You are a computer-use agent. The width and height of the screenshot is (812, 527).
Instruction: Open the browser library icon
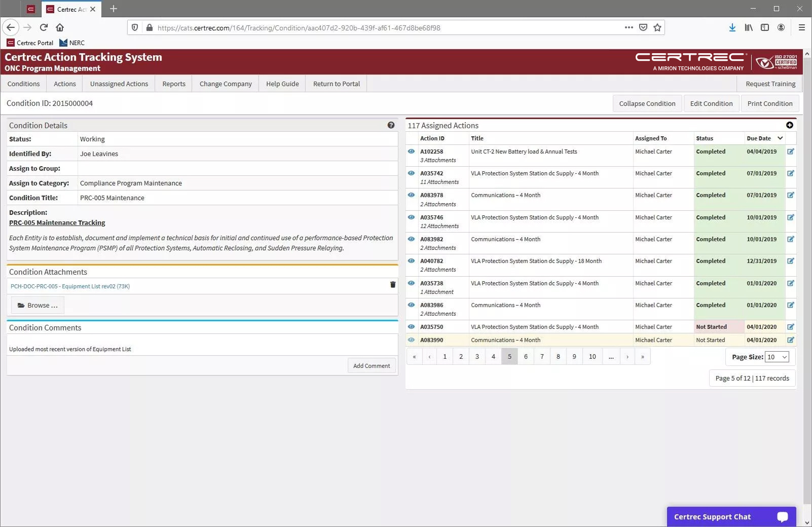tap(749, 27)
